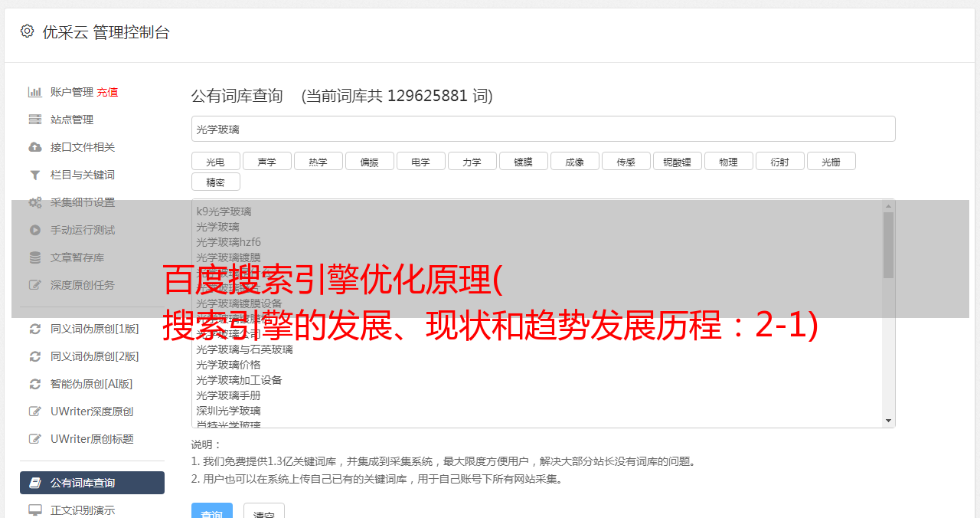
Task: Click the 声学 tag button
Action: (266, 161)
